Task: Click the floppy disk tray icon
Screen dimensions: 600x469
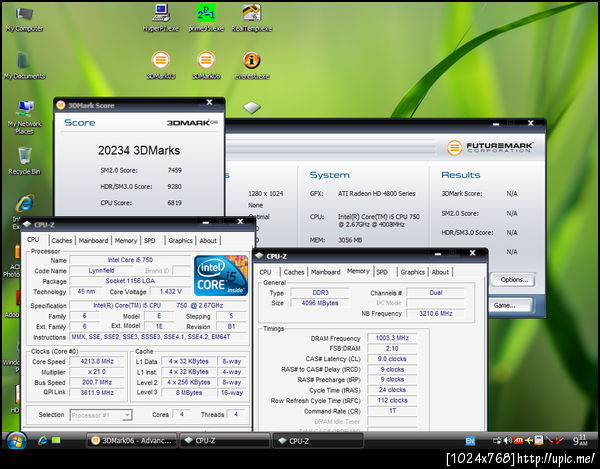Action: point(539,441)
